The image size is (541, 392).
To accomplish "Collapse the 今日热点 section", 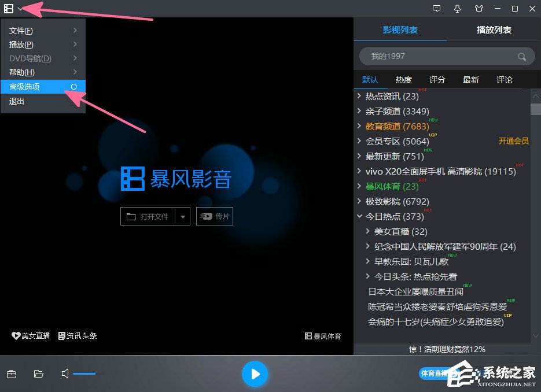I will click(360, 216).
